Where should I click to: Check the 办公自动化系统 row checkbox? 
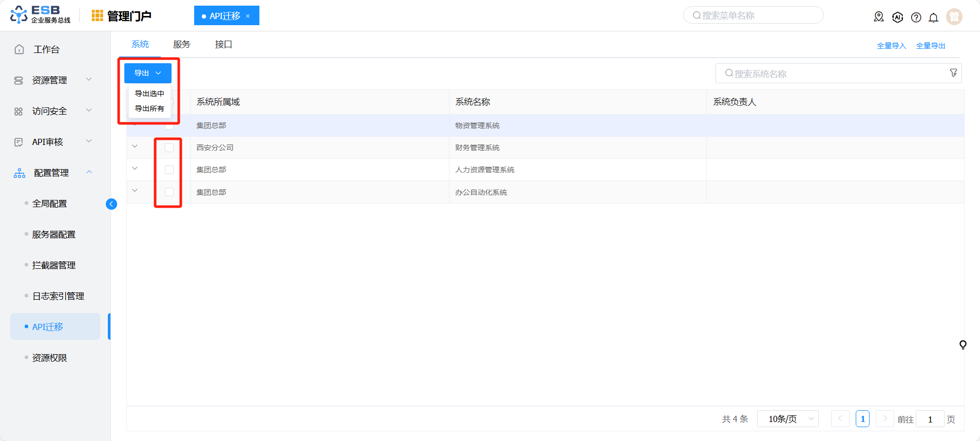click(169, 192)
